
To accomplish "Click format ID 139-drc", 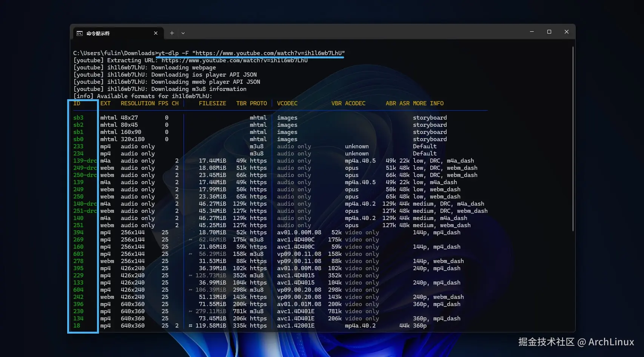I will point(85,161).
